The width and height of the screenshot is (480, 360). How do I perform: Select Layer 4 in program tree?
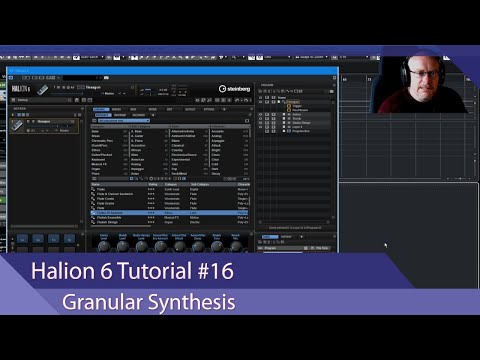[x=297, y=127]
